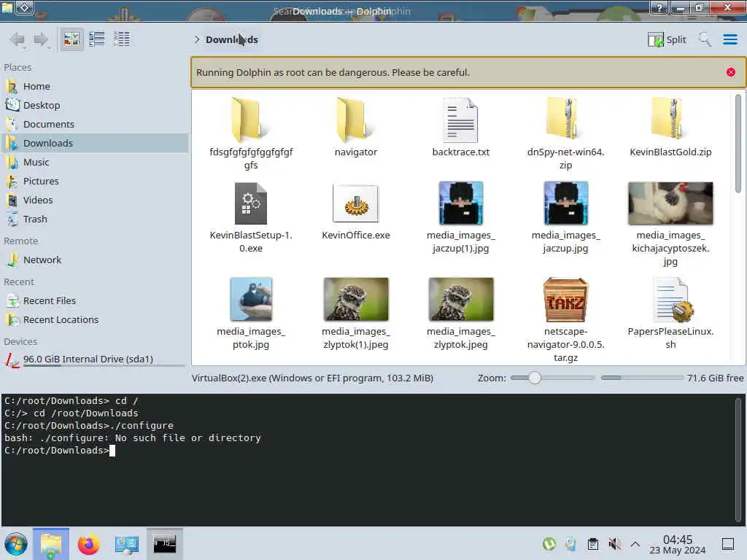Click the pin window titlebar icon
Viewport: 747px width, 560px height.
pyautogui.click(x=25, y=7)
